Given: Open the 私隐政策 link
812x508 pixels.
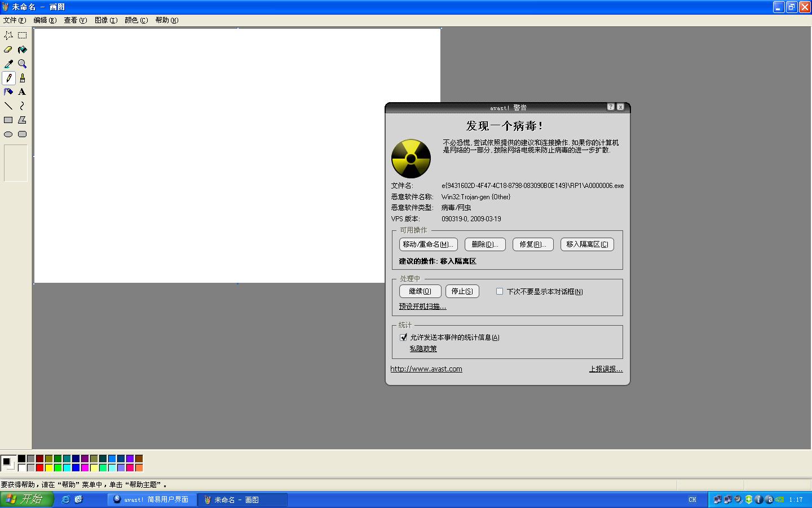Looking at the screenshot, I should tap(423, 349).
